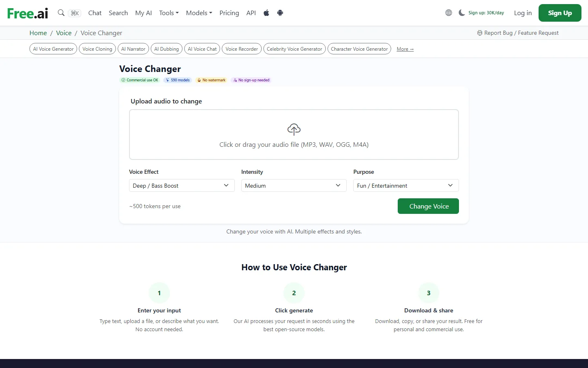Go to the Pricing page
Image resolution: width=588 pixels, height=368 pixels.
coord(229,13)
